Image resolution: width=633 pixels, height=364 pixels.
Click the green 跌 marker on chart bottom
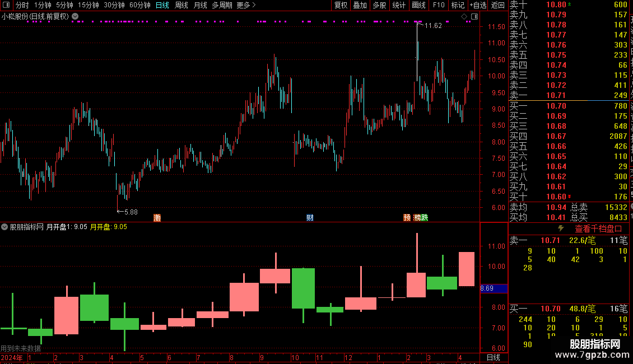[425, 217]
